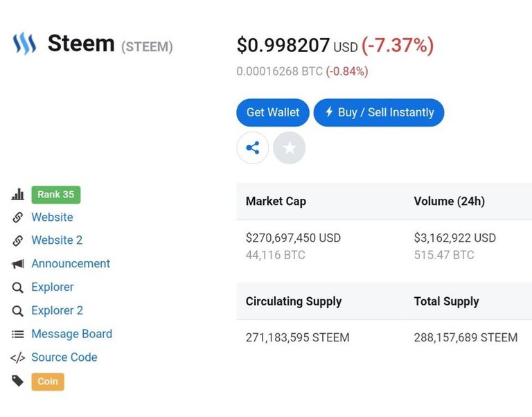Viewport: 532px width, 417px height.
Task: Click the orange Coin tag badge
Action: pos(48,382)
